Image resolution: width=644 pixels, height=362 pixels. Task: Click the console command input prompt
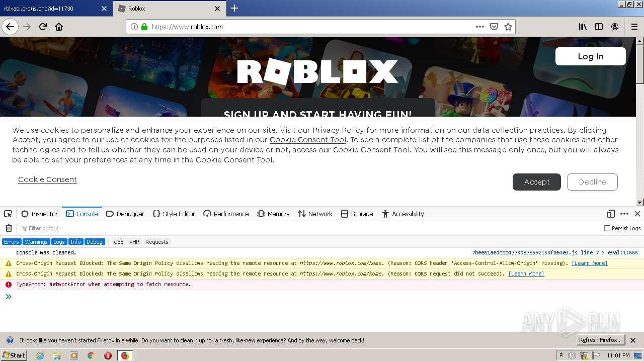tap(322, 297)
